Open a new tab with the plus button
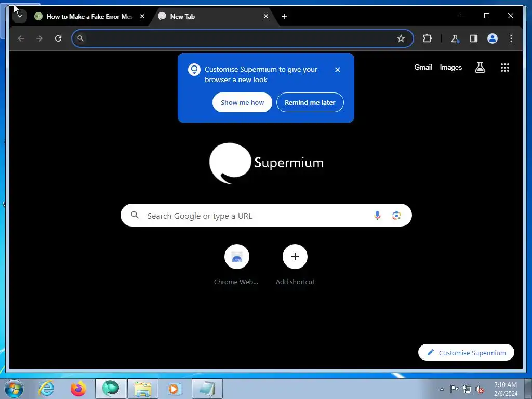The image size is (532, 399). pyautogui.click(x=285, y=16)
